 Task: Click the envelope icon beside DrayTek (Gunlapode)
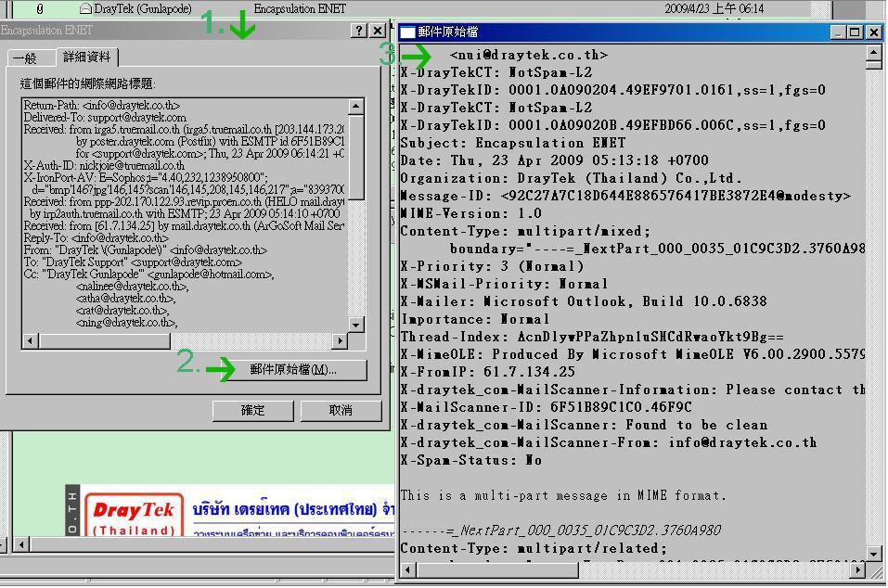85,8
